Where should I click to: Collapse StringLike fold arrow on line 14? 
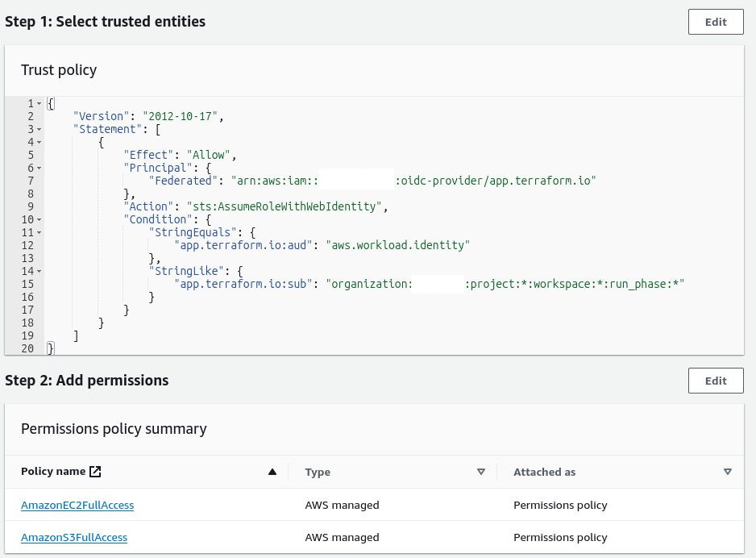click(39, 271)
